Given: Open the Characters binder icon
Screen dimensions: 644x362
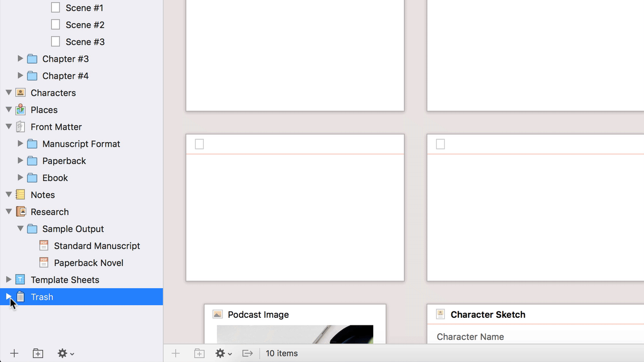Looking at the screenshot, I should pos(20,93).
